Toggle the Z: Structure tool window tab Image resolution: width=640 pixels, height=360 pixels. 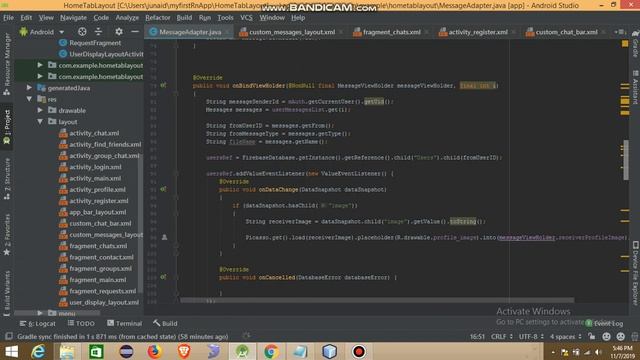[x=7, y=179]
